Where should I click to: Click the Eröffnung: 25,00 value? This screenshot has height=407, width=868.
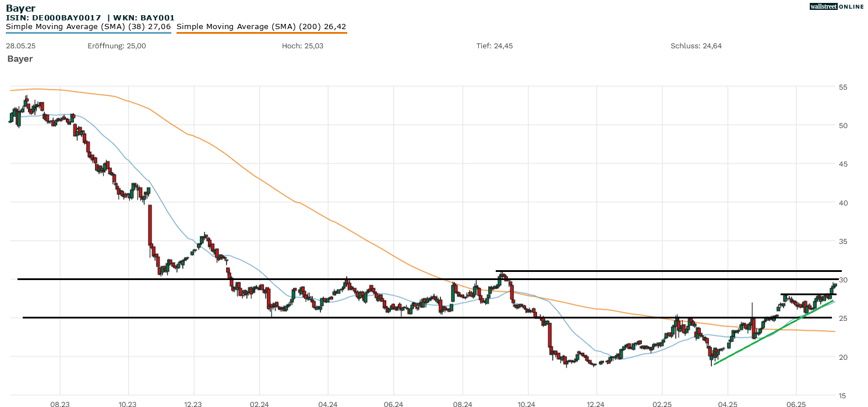(x=117, y=46)
